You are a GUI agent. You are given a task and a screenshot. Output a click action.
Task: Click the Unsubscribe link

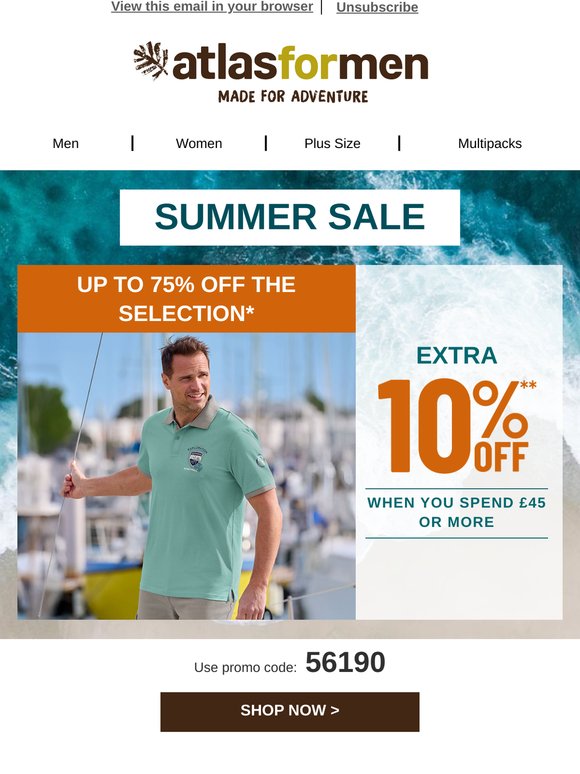(377, 7)
